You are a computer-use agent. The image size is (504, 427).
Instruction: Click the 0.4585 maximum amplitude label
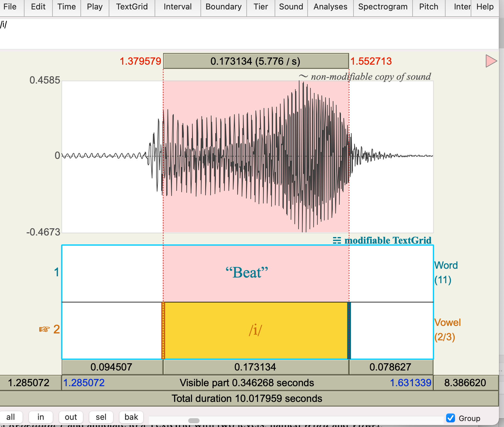pyautogui.click(x=45, y=80)
